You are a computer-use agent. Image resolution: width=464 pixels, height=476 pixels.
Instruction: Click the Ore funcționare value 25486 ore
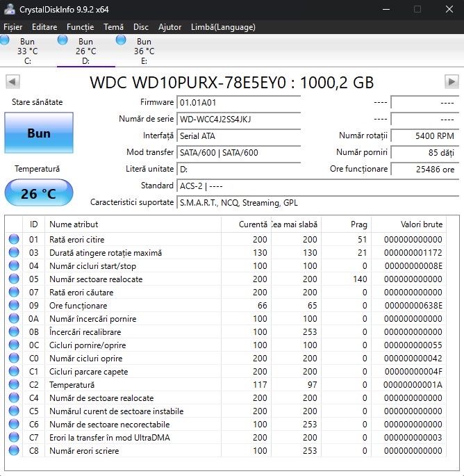425,170
